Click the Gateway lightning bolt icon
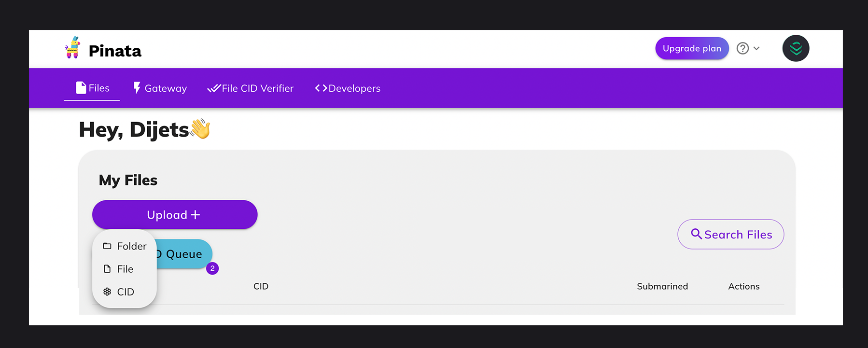The width and height of the screenshot is (868, 348). (x=137, y=88)
